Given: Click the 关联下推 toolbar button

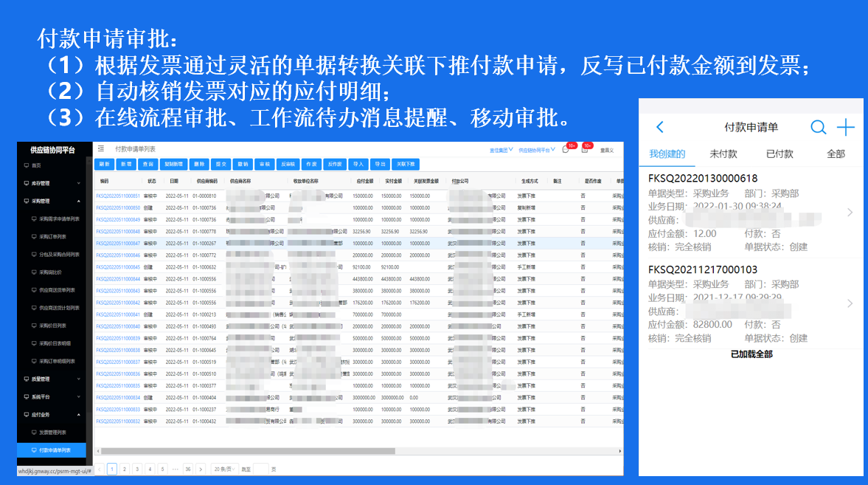Looking at the screenshot, I should pos(405,164).
